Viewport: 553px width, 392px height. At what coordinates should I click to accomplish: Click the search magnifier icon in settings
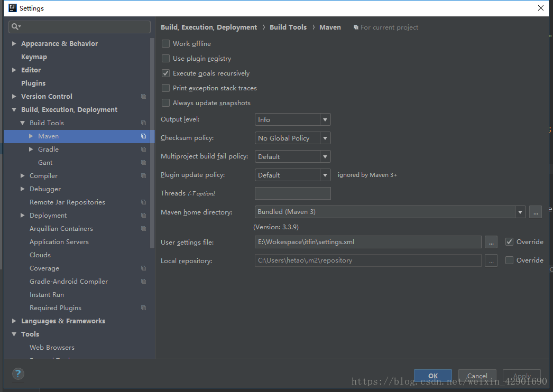pyautogui.click(x=16, y=26)
